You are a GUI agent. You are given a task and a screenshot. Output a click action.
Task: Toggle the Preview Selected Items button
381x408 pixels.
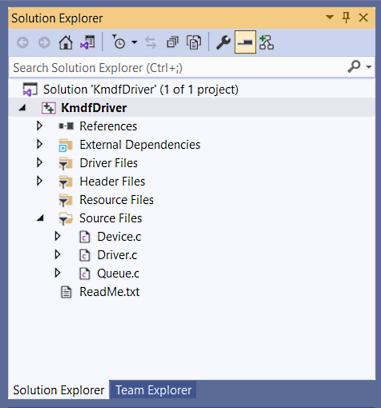pyautogui.click(x=245, y=42)
